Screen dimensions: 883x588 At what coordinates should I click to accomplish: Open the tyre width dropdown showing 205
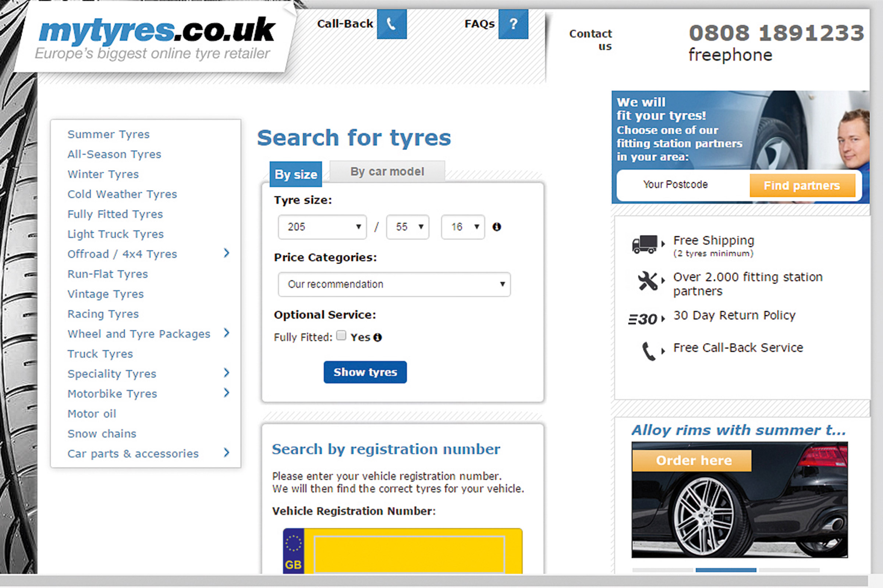[322, 227]
